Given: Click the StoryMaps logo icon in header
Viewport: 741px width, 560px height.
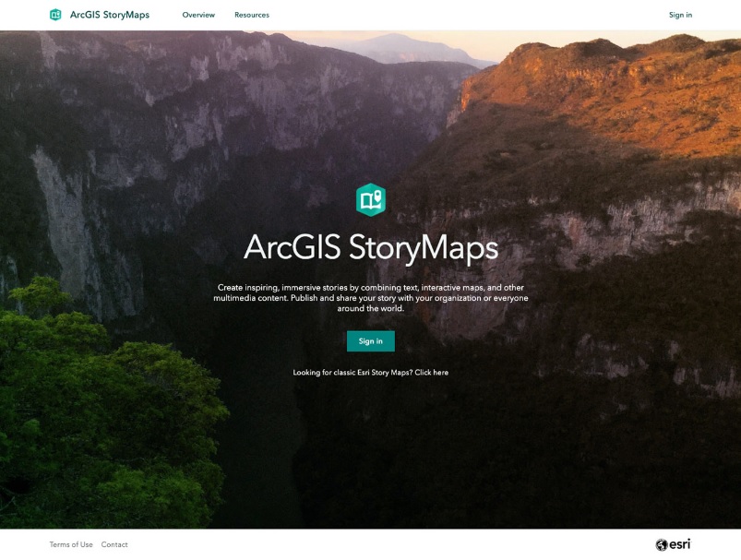Looking at the screenshot, I should pos(55,15).
